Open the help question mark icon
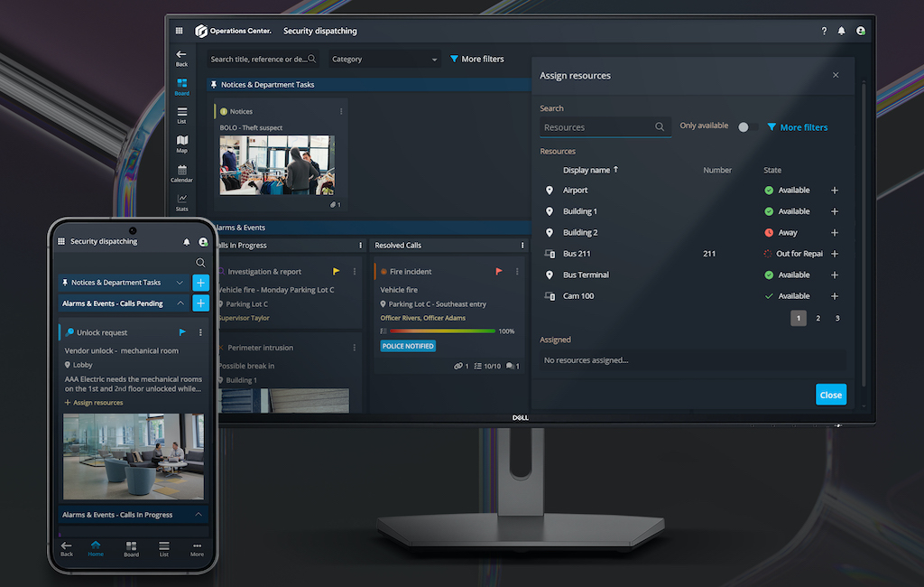 [824, 31]
